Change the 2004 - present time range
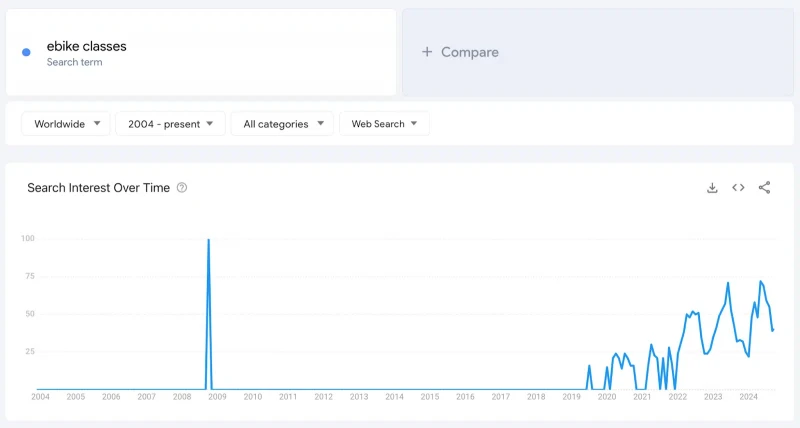This screenshot has width=800, height=428. click(x=170, y=124)
